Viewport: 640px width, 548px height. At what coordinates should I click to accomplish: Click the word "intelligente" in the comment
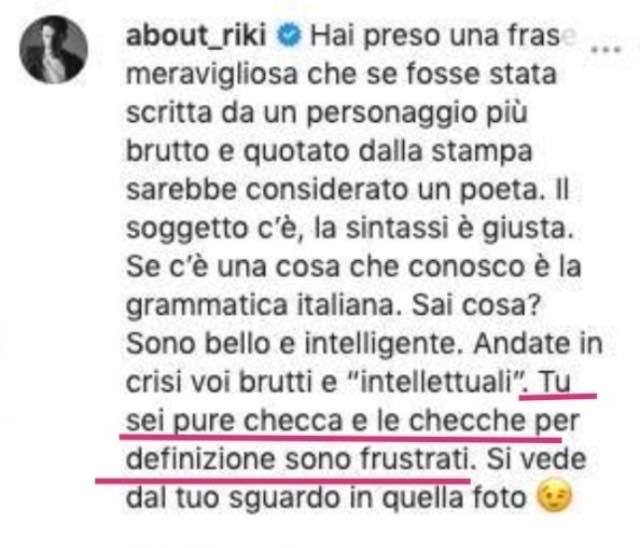[380, 345]
